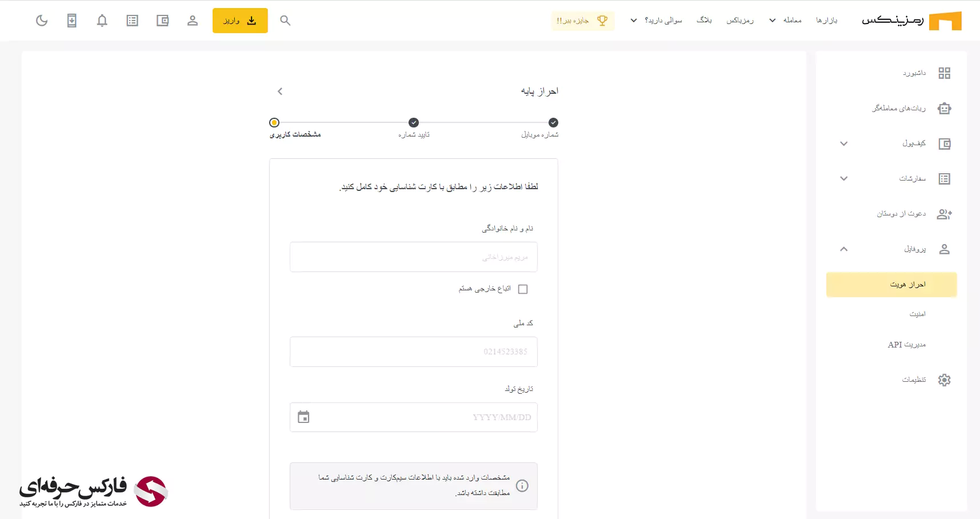Click back chevron next to احراز پایه
This screenshot has width=980, height=519.
click(280, 91)
